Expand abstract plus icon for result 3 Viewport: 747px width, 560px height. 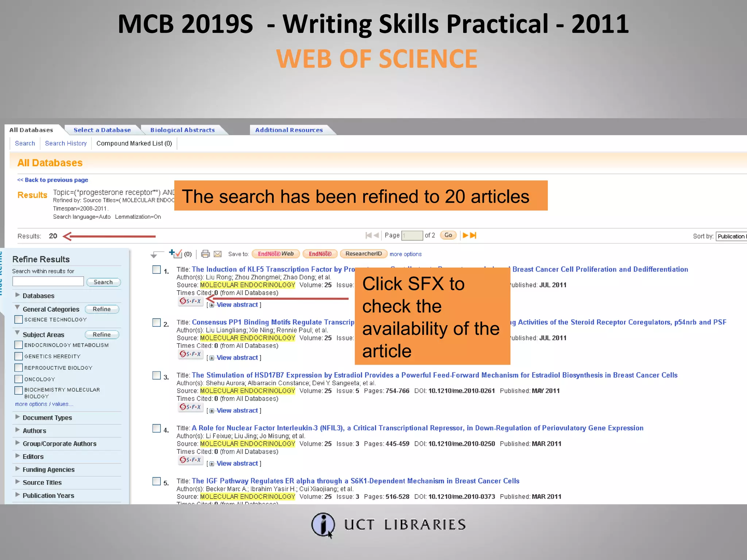coord(212,411)
